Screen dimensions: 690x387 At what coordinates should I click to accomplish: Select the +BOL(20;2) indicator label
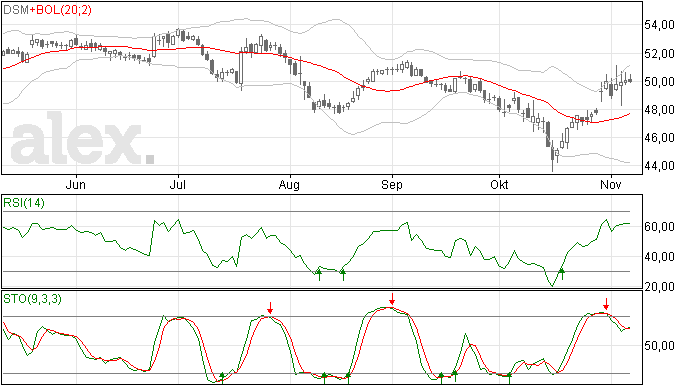[61, 10]
